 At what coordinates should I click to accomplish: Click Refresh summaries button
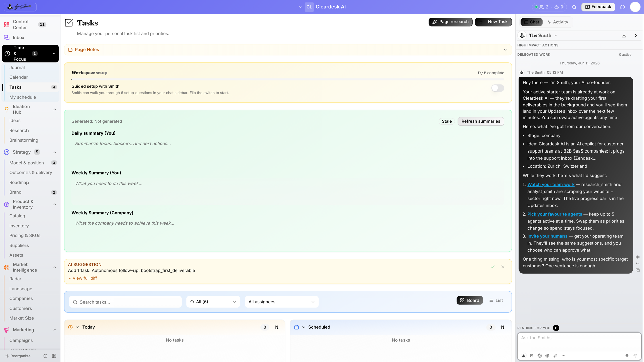coord(481,121)
